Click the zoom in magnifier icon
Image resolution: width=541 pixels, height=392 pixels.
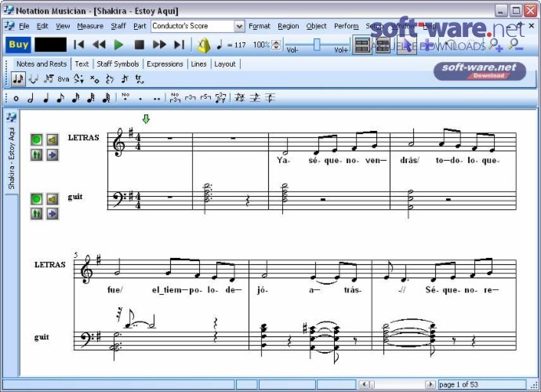[496, 45]
